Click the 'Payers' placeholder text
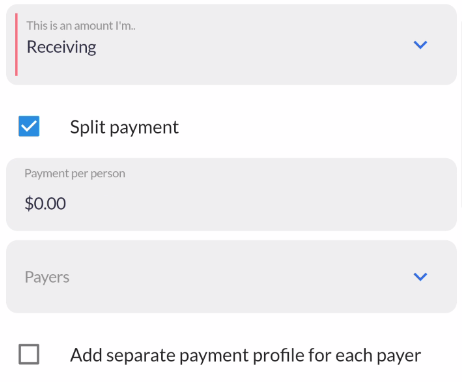The width and height of the screenshot is (462, 382). (x=47, y=277)
